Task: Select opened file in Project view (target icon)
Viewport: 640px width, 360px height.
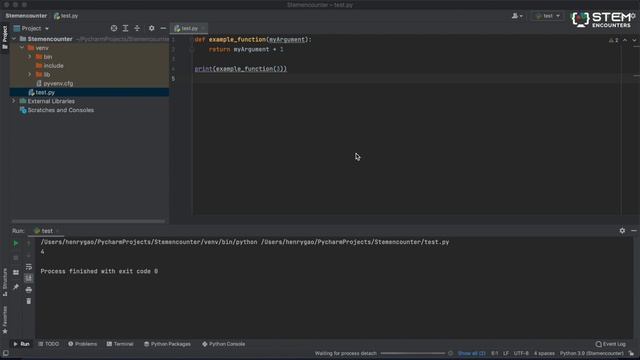Action: pos(114,28)
